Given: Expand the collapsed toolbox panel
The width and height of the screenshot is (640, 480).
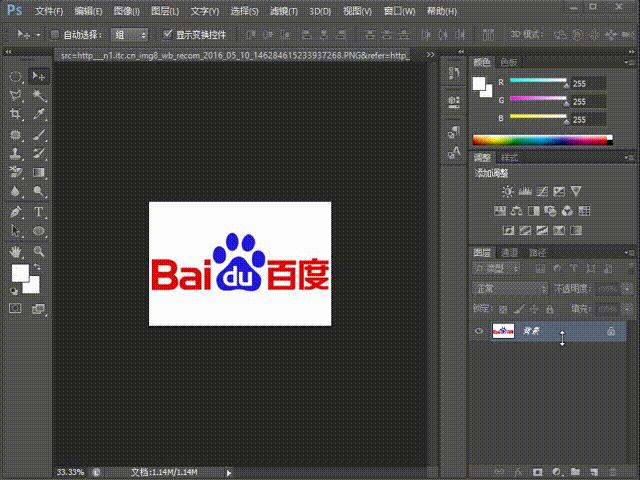Looking at the screenshot, I should 7,52.
